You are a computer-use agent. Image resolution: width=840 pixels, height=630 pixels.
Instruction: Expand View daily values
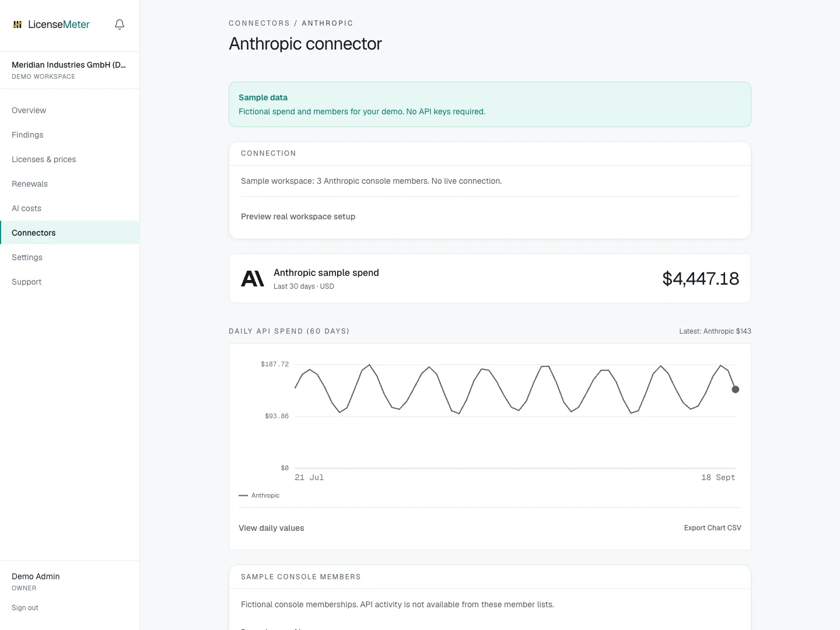click(271, 528)
